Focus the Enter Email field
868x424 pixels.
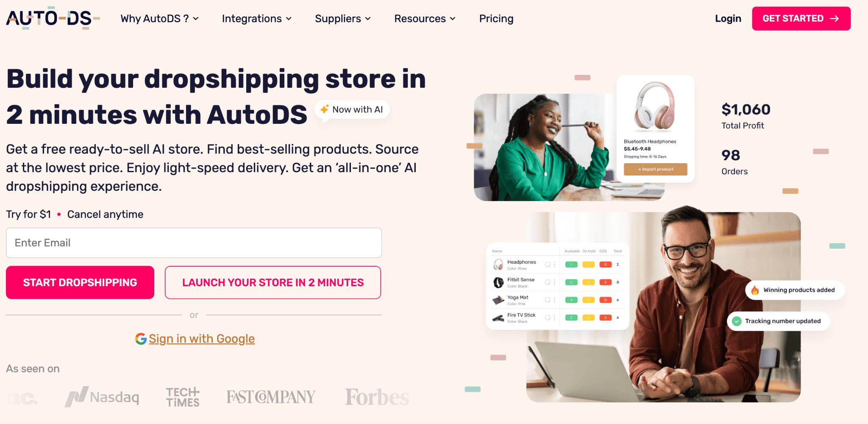tap(194, 243)
